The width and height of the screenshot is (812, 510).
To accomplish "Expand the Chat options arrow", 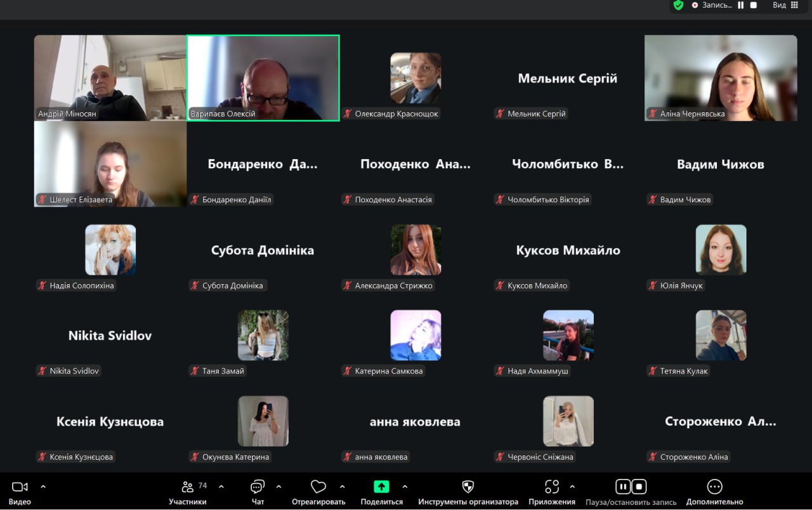I will pos(278,487).
